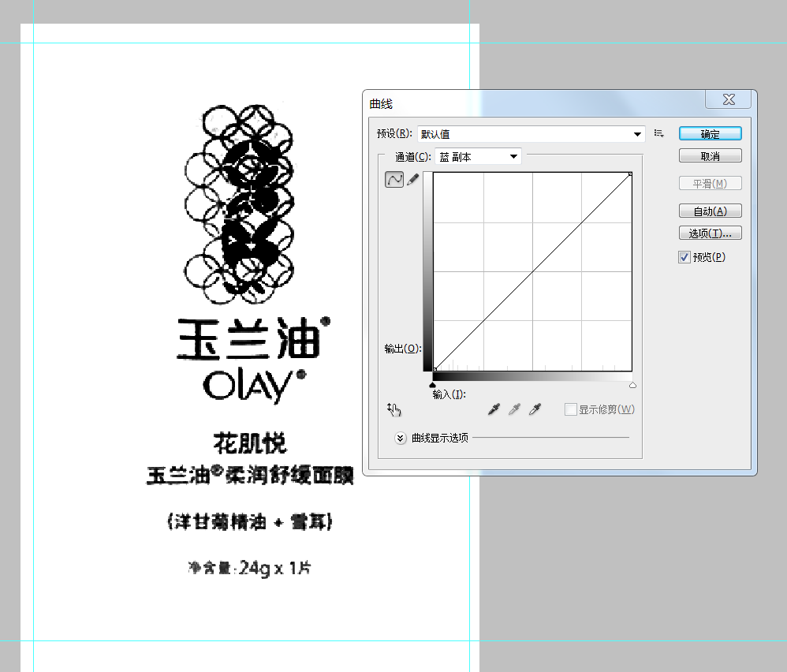Open the preset options menu icon

pyautogui.click(x=659, y=133)
